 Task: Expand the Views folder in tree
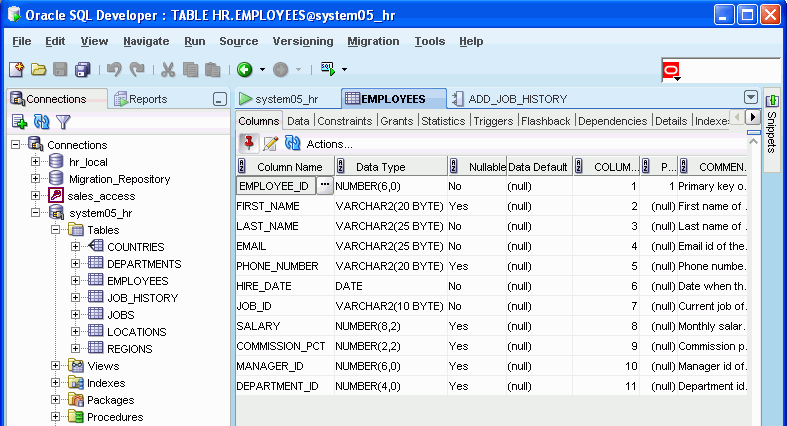(56, 366)
